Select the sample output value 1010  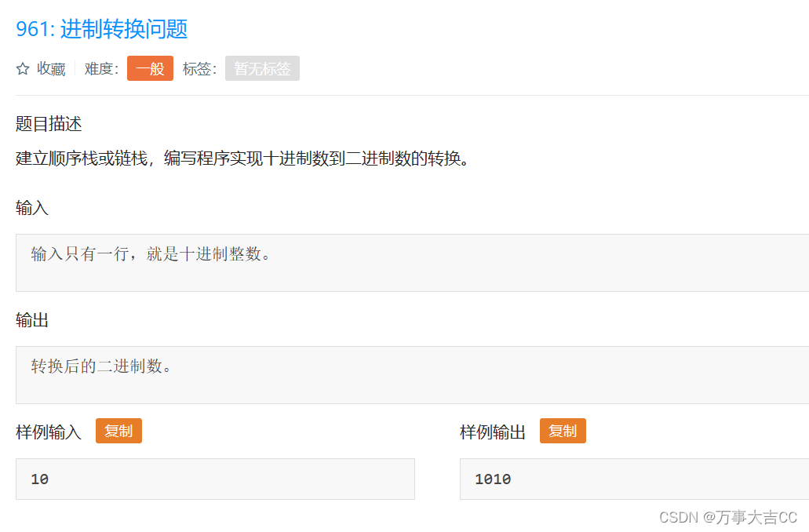point(493,479)
